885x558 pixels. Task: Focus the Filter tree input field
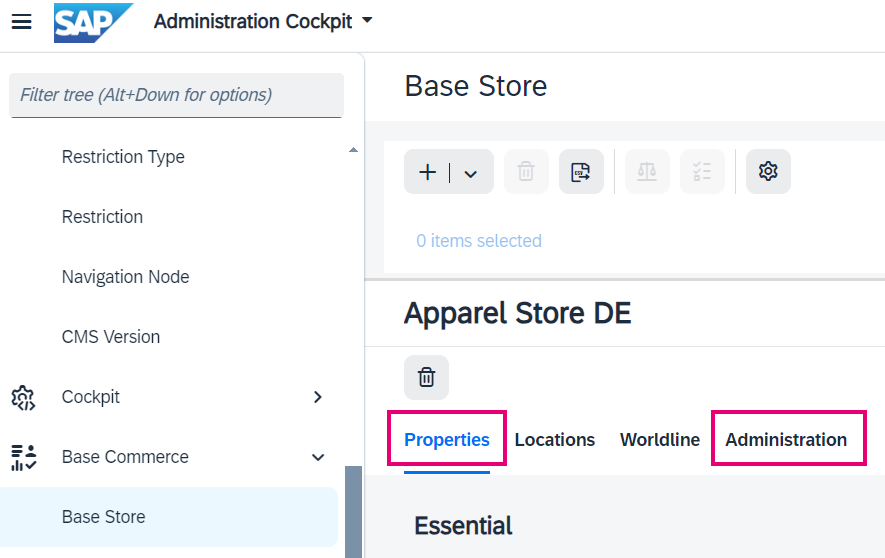tap(176, 95)
